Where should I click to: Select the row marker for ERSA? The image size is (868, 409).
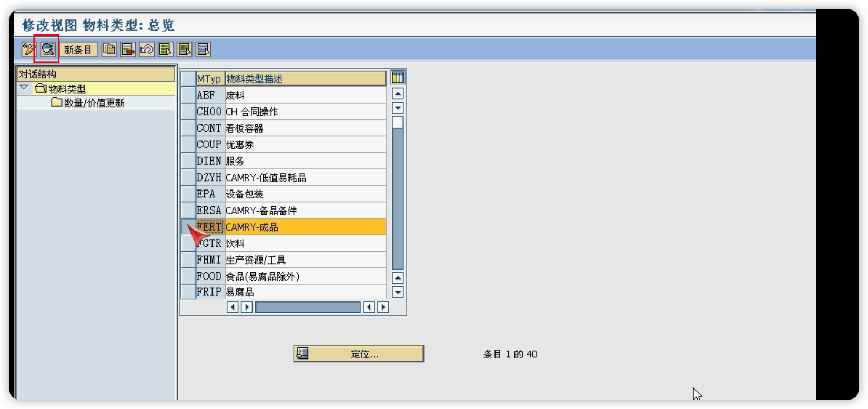pyautogui.click(x=188, y=211)
